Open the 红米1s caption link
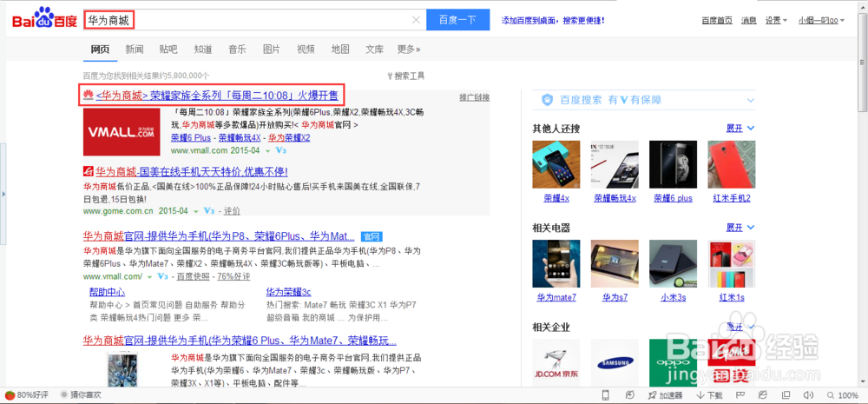This screenshot has width=868, height=404. pyautogui.click(x=731, y=298)
